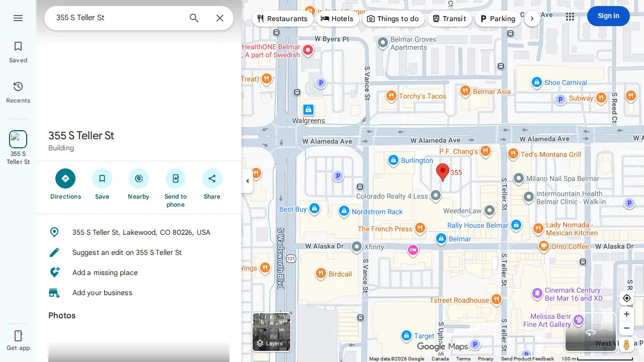Screen dimensions: 644x362
Task: Send this place to phone
Action: [x=176, y=189]
